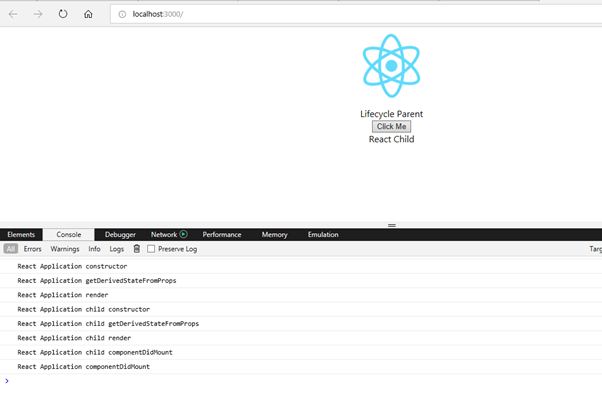Screen dimensions: 602x393
Task: Clear the console with trash icon
Action: click(x=137, y=249)
